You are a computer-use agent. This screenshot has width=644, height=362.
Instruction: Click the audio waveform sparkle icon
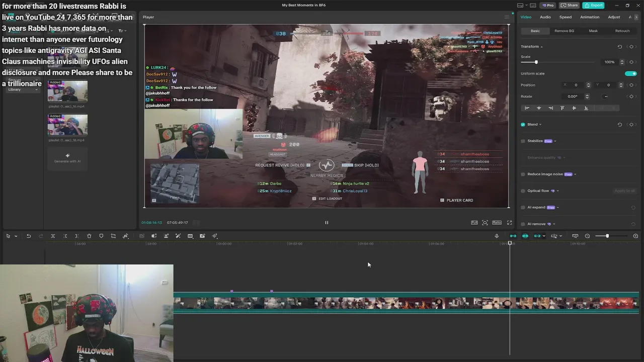[x=215, y=236]
